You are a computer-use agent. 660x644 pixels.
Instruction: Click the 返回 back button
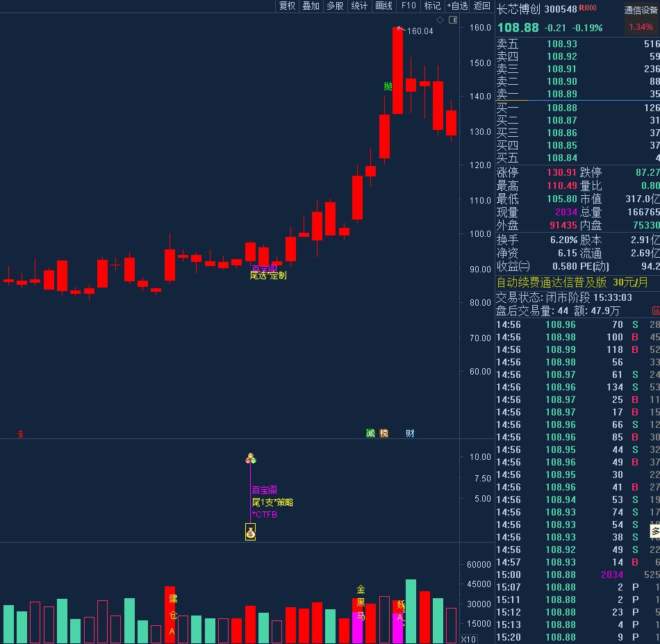coord(481,6)
